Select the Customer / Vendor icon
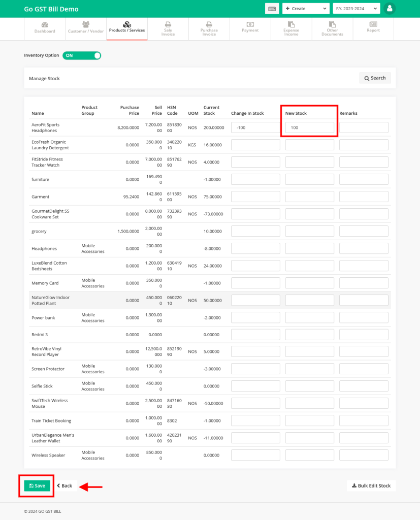420x520 pixels. [85, 29]
